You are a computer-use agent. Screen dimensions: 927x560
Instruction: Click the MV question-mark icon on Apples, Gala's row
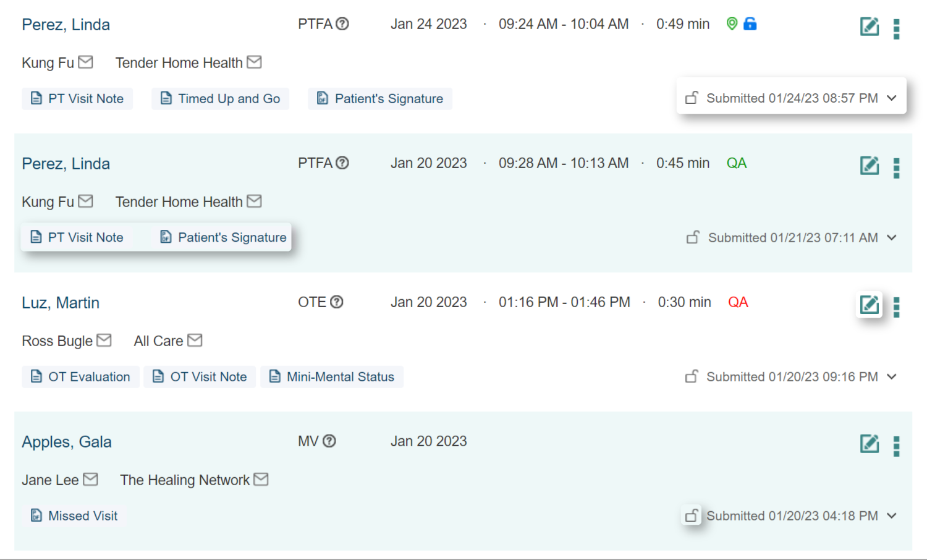(329, 441)
